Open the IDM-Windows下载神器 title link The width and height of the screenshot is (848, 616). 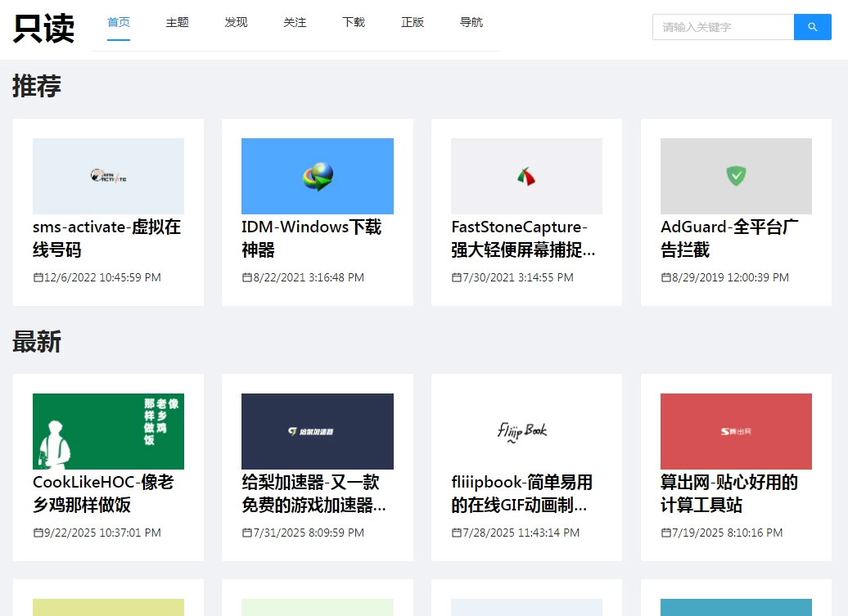(311, 238)
